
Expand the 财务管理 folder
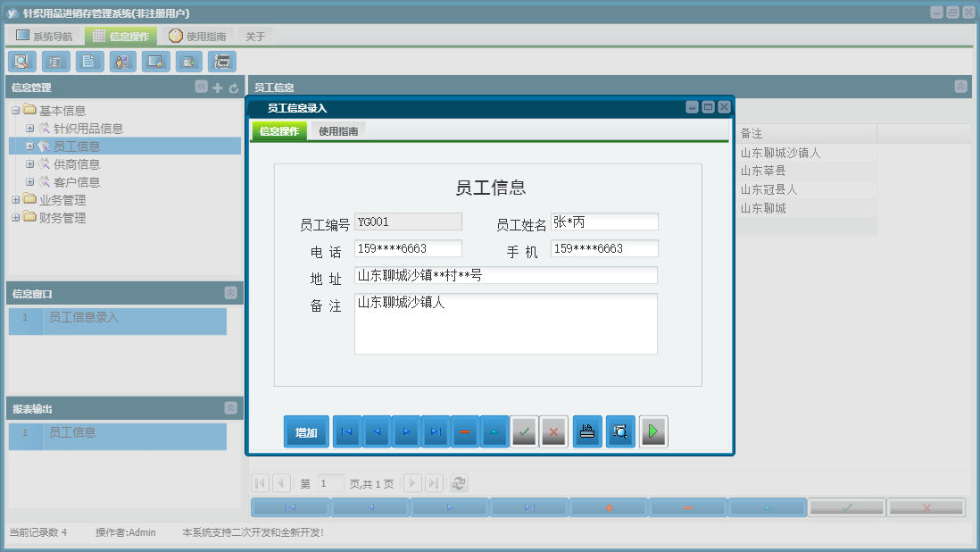click(16, 218)
